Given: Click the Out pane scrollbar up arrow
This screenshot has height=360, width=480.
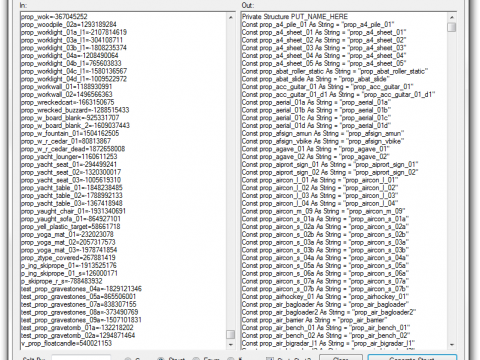Looking at the screenshot, I should (452, 17).
